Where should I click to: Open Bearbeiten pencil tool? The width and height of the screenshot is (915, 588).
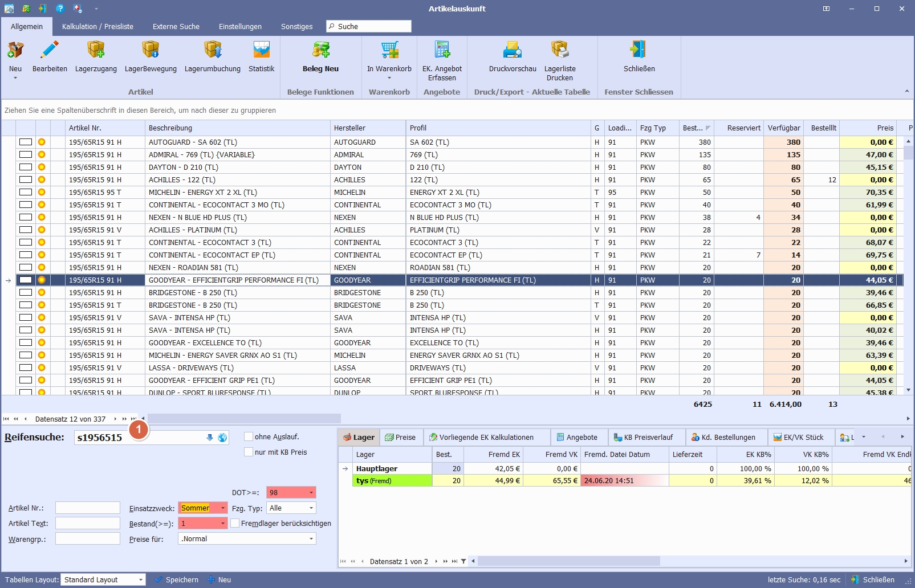click(x=50, y=50)
